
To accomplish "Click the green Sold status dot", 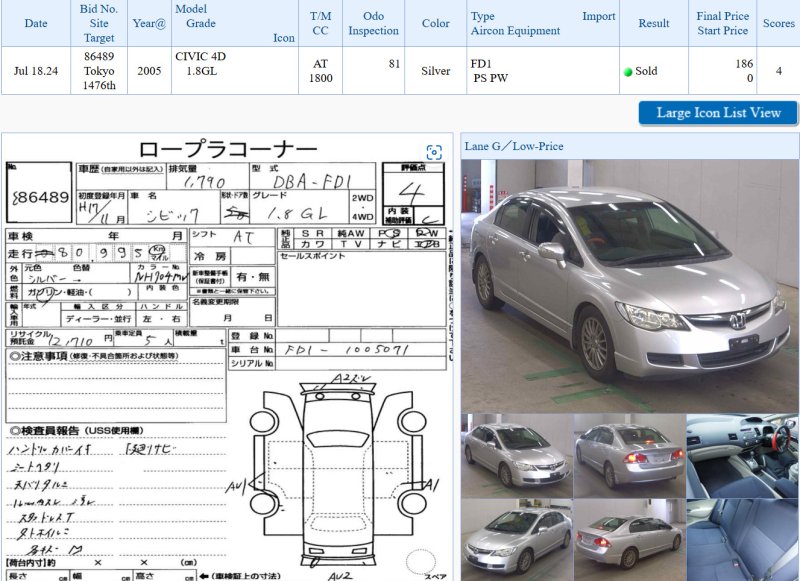I will [x=628, y=72].
